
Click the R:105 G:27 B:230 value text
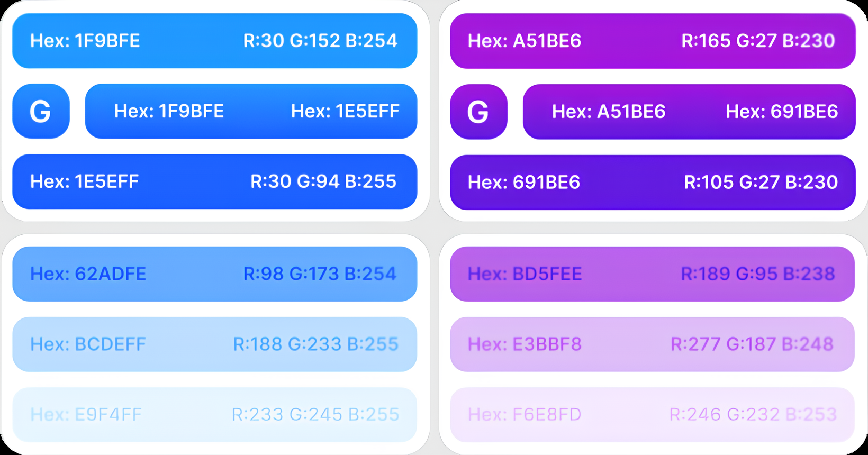761,182
